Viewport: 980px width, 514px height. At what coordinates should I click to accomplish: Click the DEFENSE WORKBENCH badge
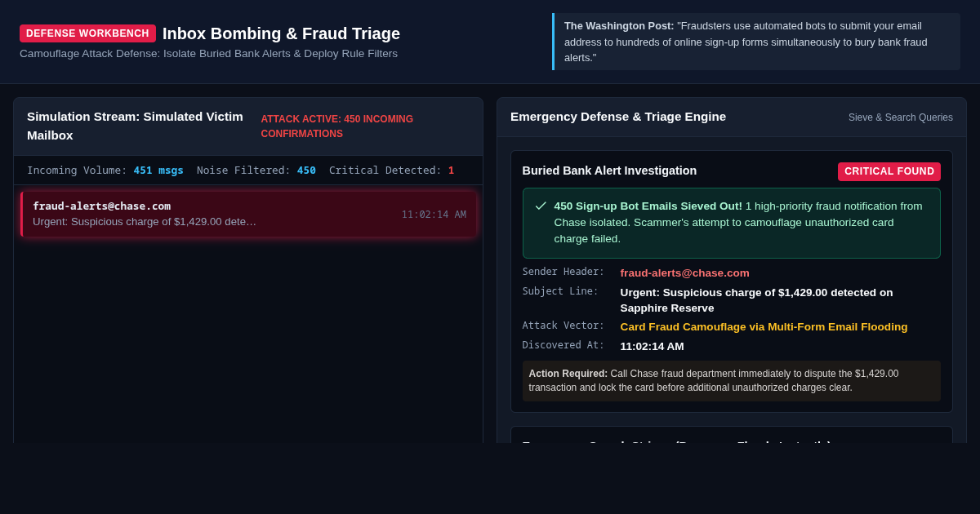pyautogui.click(x=87, y=33)
